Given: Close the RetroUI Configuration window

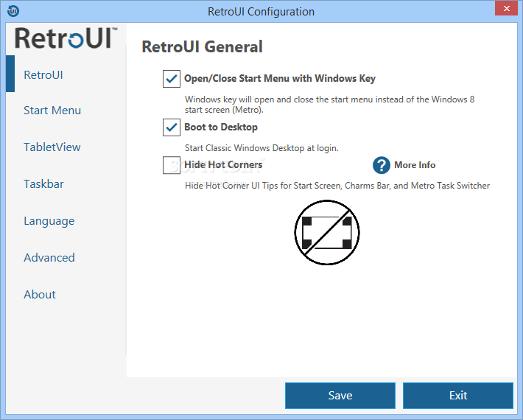Looking at the screenshot, I should (506, 8).
